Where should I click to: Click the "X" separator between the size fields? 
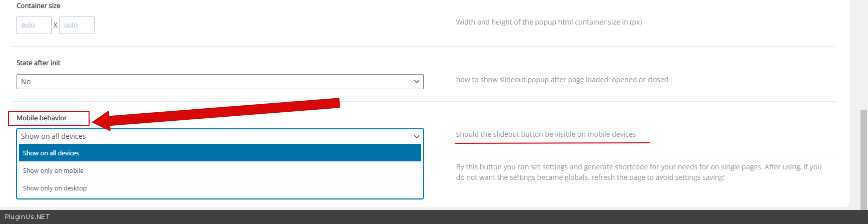(x=56, y=25)
